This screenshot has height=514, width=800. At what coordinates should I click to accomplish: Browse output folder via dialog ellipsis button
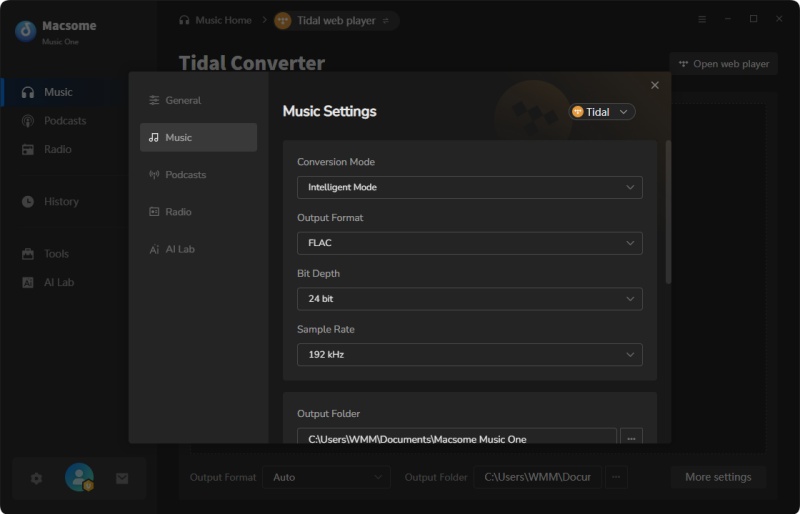(631, 436)
